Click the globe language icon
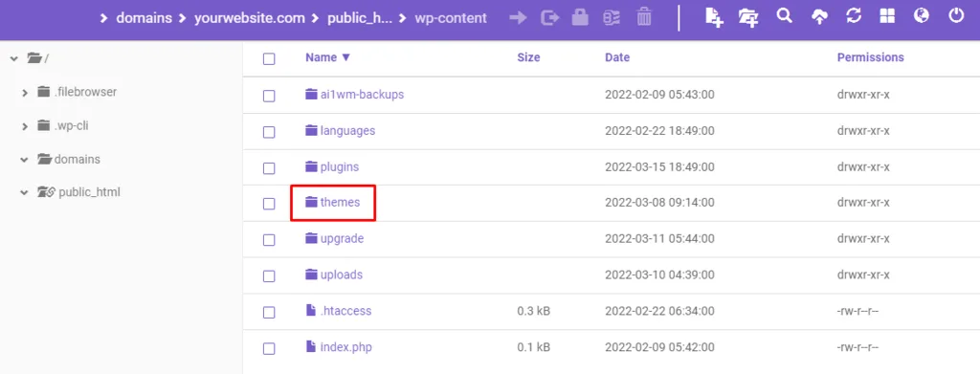 coord(922,15)
